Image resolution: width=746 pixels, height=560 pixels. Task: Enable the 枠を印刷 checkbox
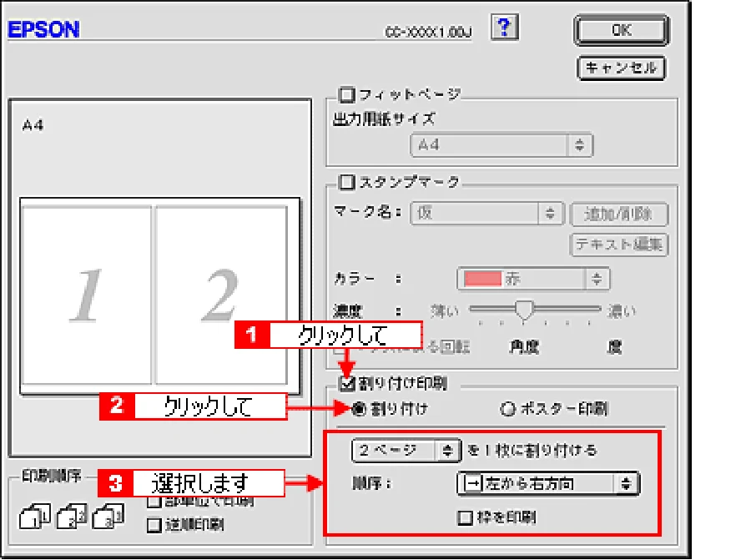[x=464, y=517]
